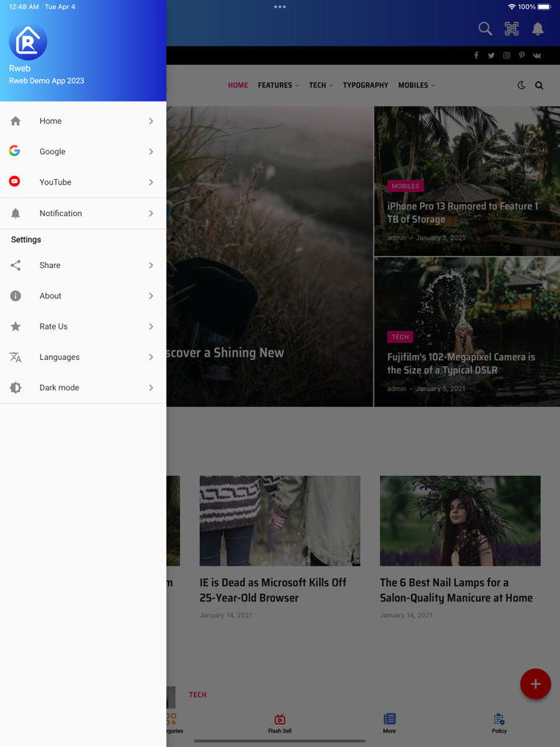Select the Home label in drawer

pyautogui.click(x=50, y=121)
